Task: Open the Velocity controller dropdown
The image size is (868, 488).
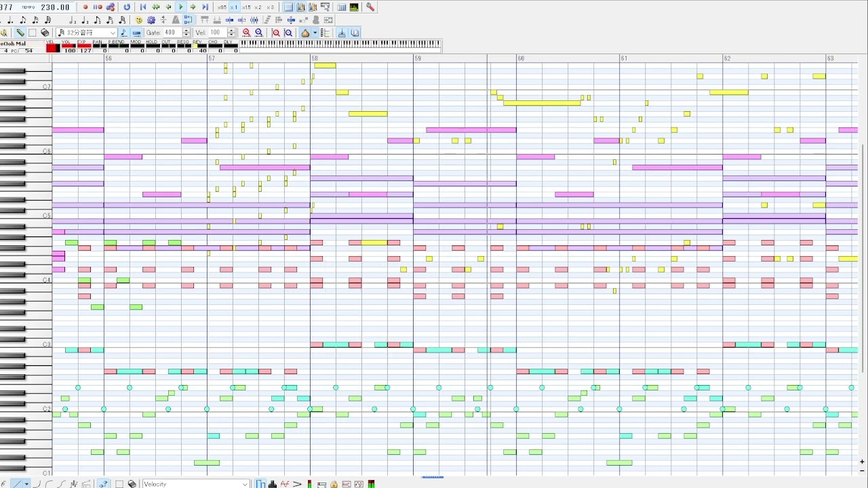Action: click(x=195, y=484)
